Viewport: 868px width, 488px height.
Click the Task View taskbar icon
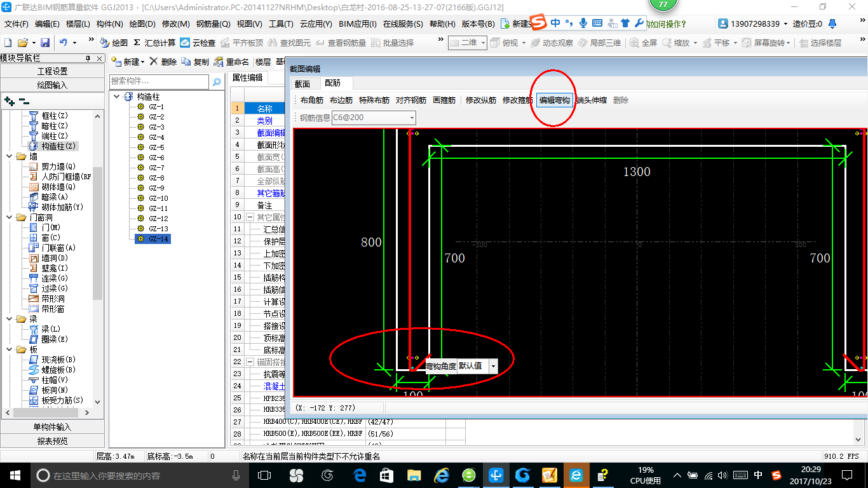[x=264, y=475]
